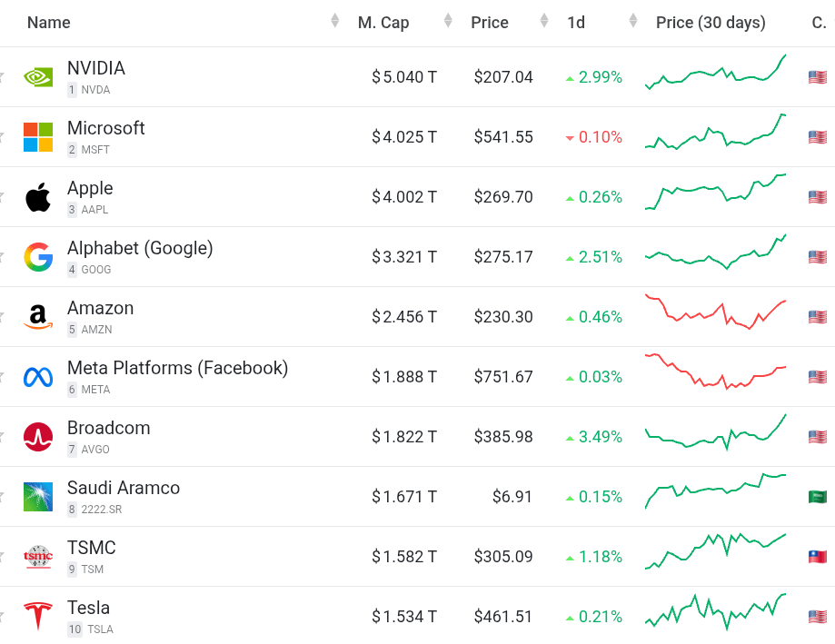The height and width of the screenshot is (644, 835).
Task: Click the NVIDIA logo icon
Action: click(38, 77)
